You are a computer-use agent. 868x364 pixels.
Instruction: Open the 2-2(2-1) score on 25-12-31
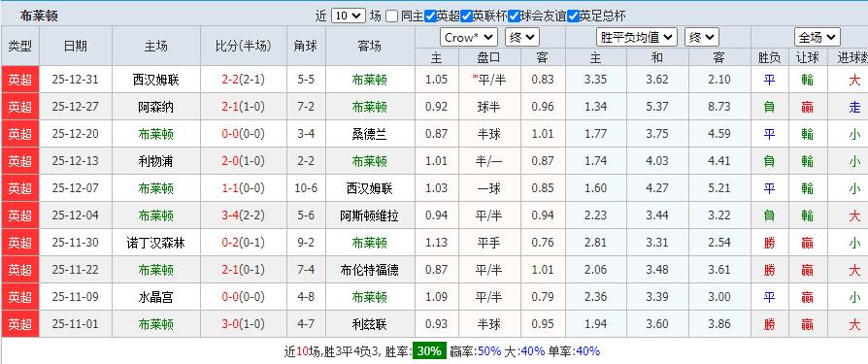click(x=243, y=80)
